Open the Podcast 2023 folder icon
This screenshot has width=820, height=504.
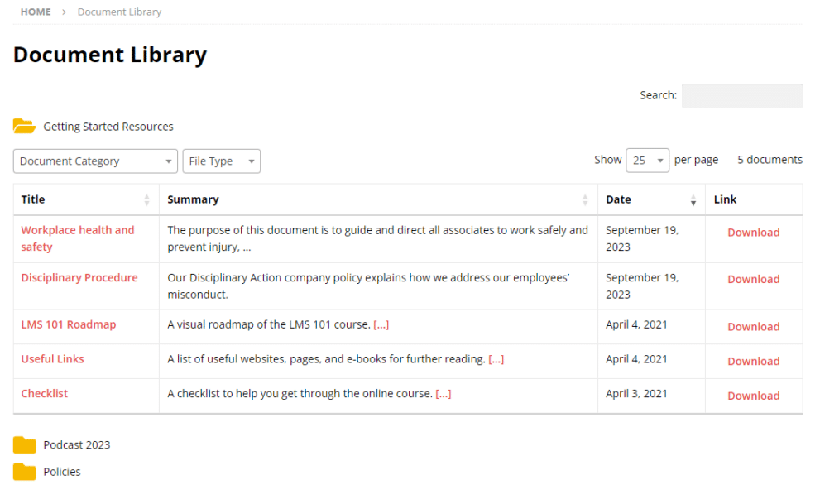click(26, 444)
